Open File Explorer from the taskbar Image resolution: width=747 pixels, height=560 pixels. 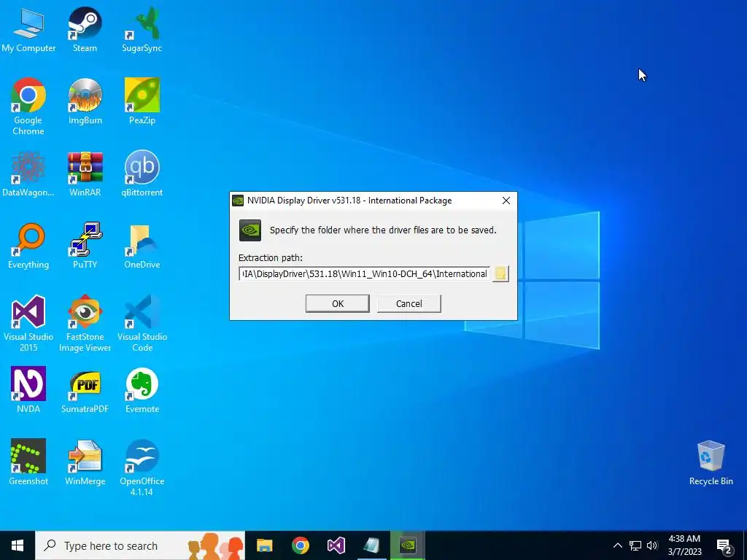click(x=264, y=545)
